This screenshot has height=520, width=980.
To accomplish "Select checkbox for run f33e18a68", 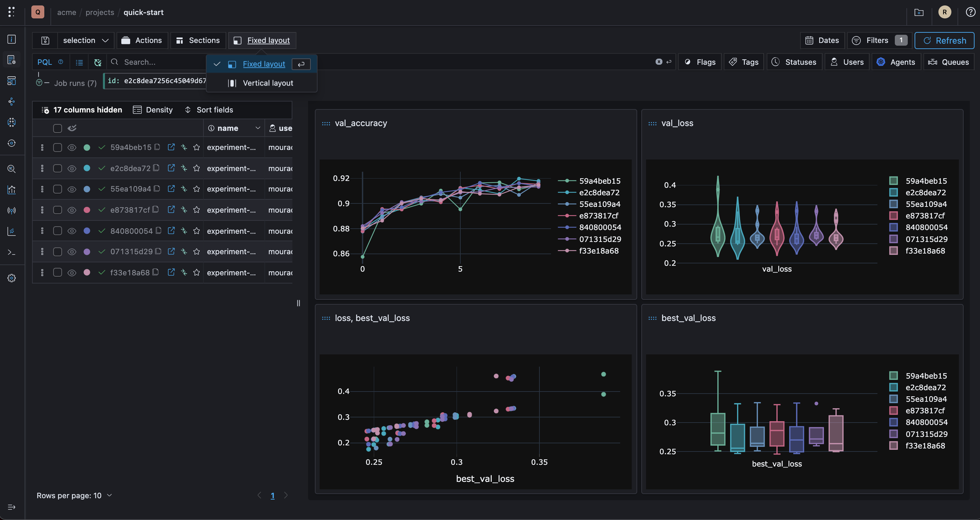I will [x=58, y=272].
